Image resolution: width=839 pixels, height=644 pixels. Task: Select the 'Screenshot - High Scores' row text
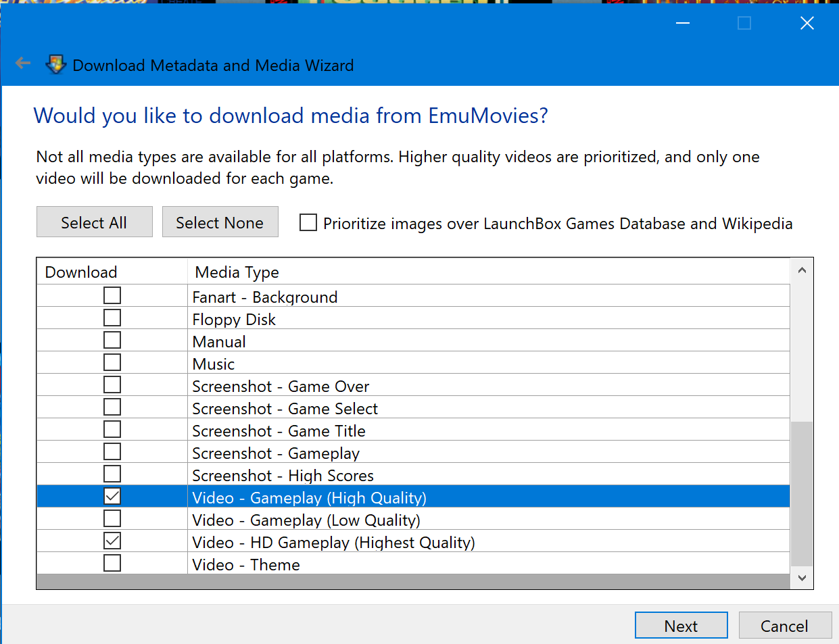click(x=283, y=476)
